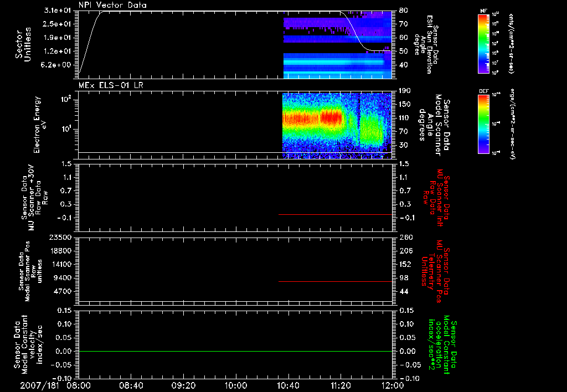Click the NF color bar legend
The image size is (567, 392).
[x=483, y=44]
